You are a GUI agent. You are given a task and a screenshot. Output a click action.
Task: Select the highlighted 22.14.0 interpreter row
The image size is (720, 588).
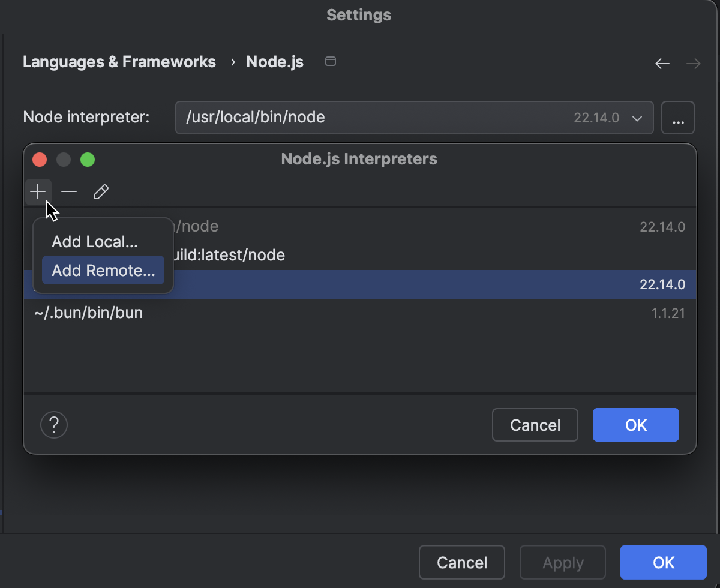(420, 284)
